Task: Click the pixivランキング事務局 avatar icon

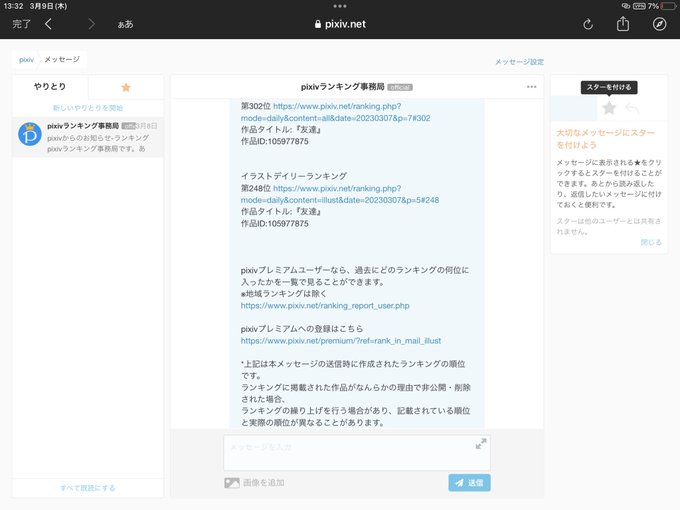Action: click(x=29, y=134)
